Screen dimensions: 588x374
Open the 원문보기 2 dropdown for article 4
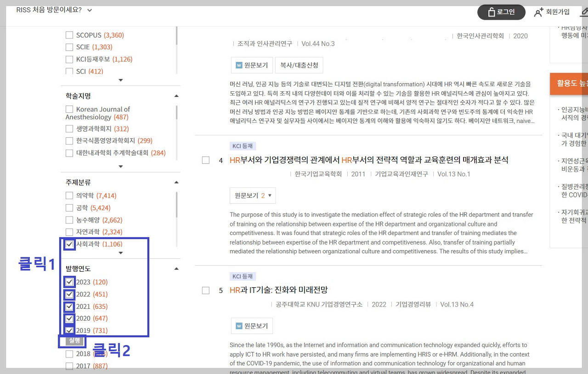pyautogui.click(x=253, y=195)
